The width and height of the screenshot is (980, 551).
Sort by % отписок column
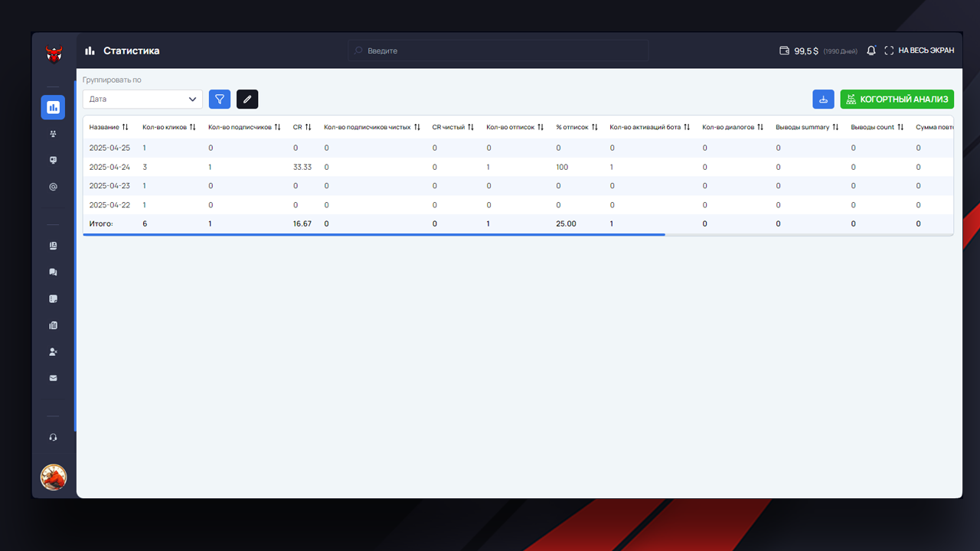pos(577,127)
